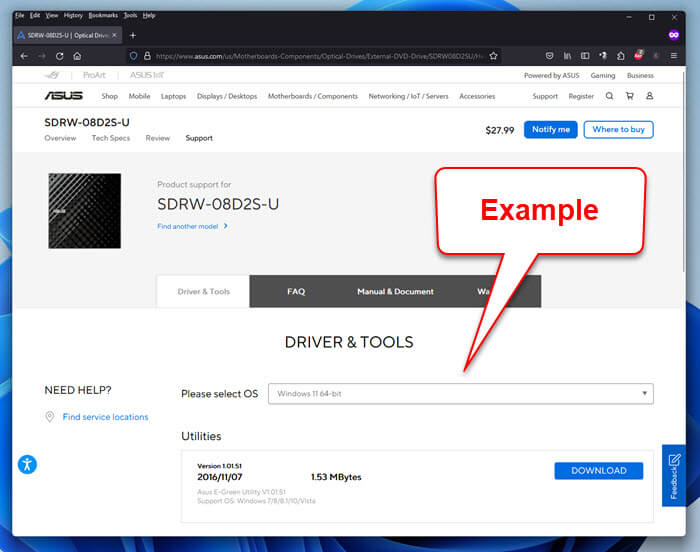This screenshot has height=552, width=700.
Task: Open the Tools menu
Action: tap(130, 15)
